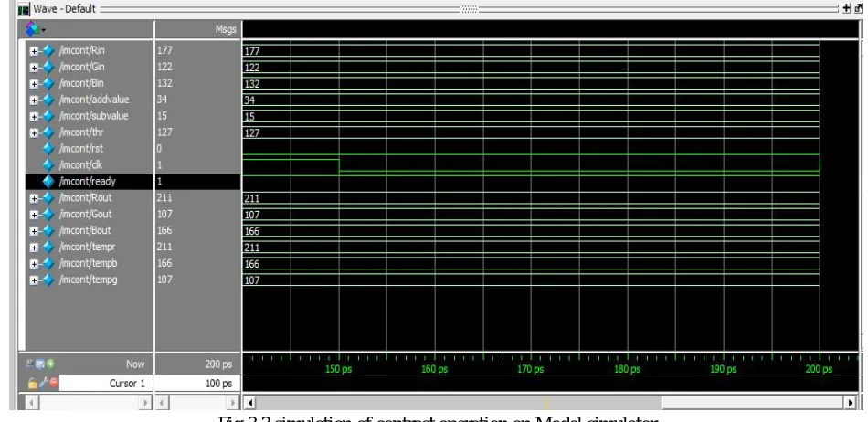This screenshot has height=422, width=868.
Task: Click the Gout signal diamond icon
Action: point(48,215)
